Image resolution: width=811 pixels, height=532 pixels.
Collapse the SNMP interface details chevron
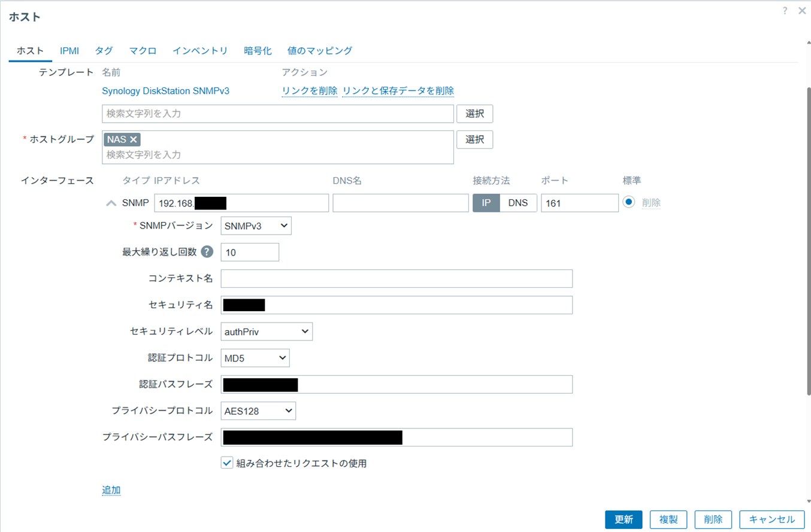(x=111, y=203)
